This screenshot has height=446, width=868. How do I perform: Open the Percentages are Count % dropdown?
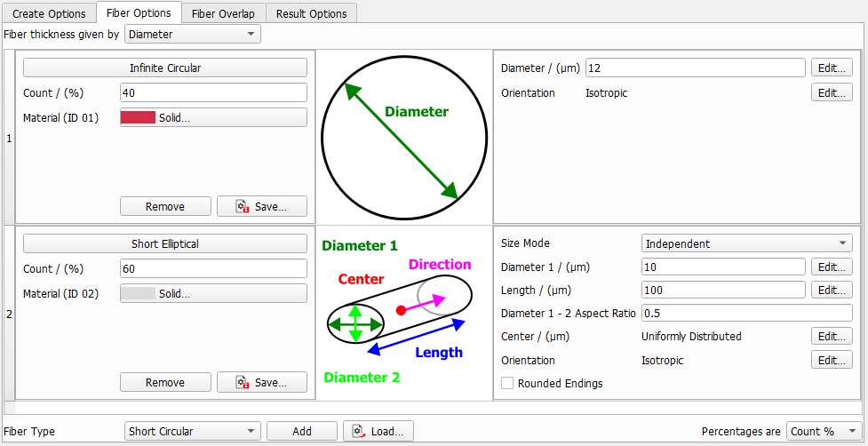824,431
